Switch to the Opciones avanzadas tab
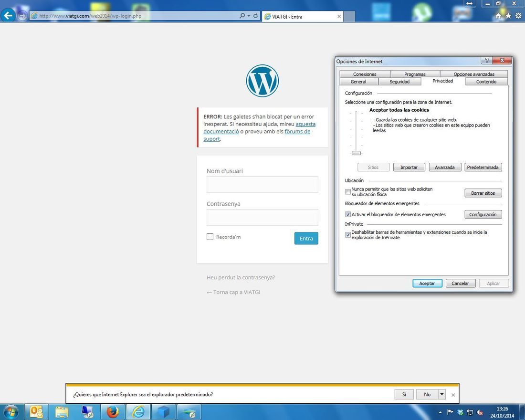Viewport: 525px width, 420px height. (x=474, y=74)
